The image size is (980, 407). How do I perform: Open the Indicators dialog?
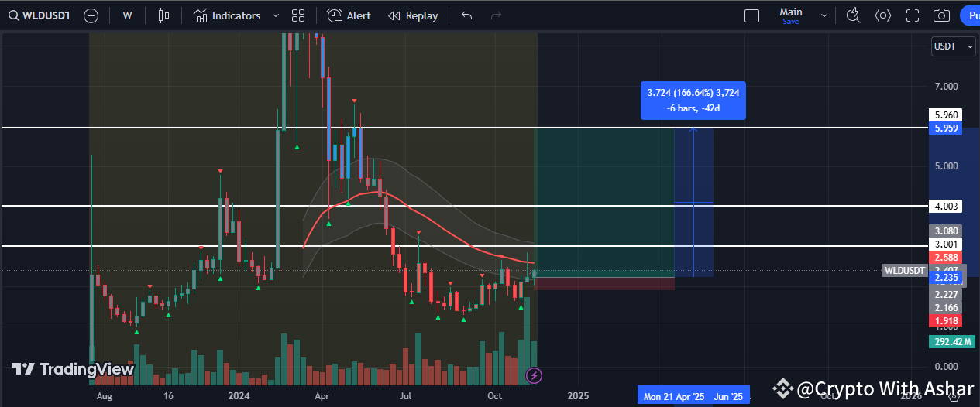(227, 15)
